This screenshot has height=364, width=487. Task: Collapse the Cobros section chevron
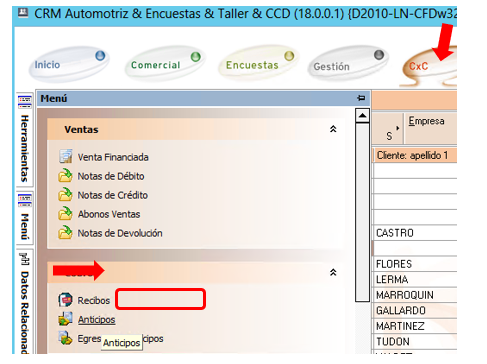(333, 272)
